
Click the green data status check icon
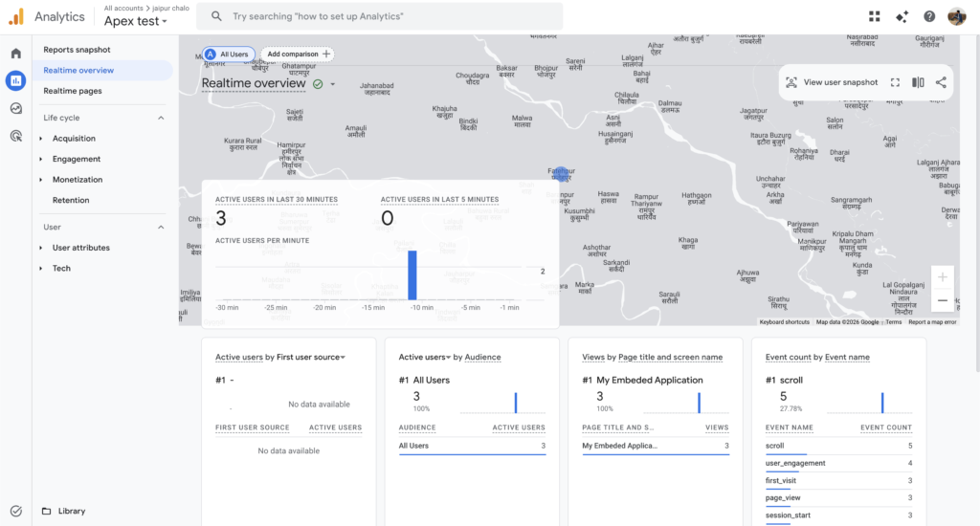(x=318, y=84)
